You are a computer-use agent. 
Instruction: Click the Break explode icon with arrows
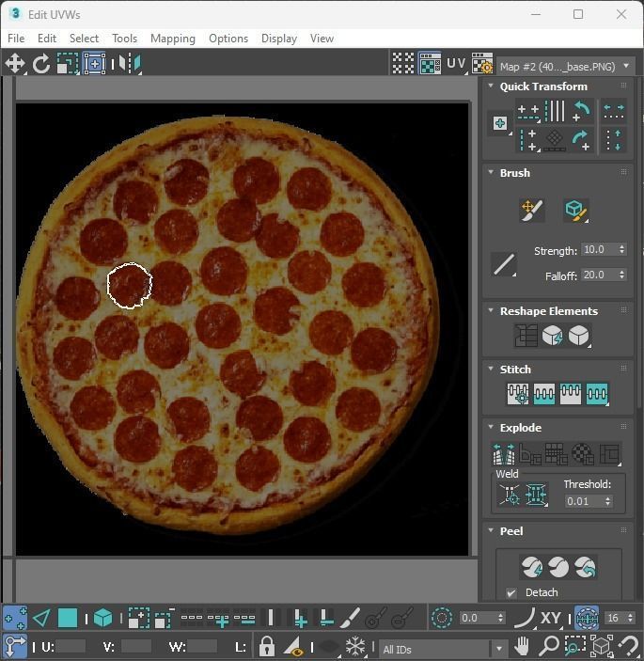tap(504, 454)
